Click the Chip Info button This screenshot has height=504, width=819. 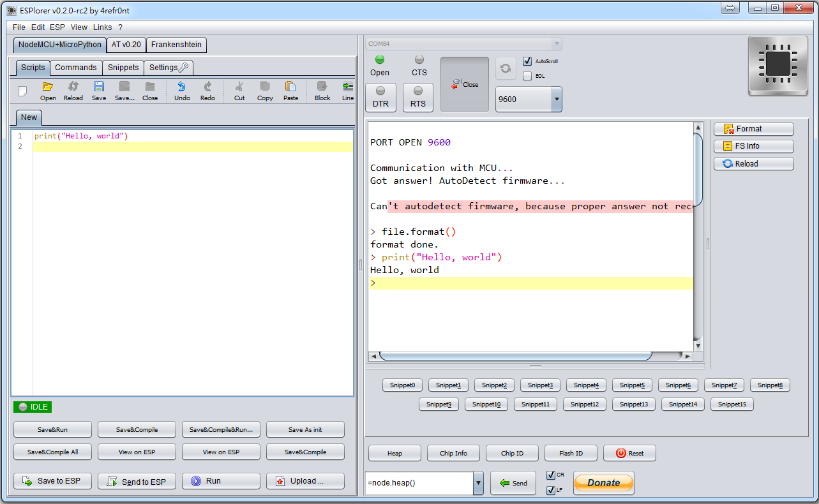tap(453, 453)
